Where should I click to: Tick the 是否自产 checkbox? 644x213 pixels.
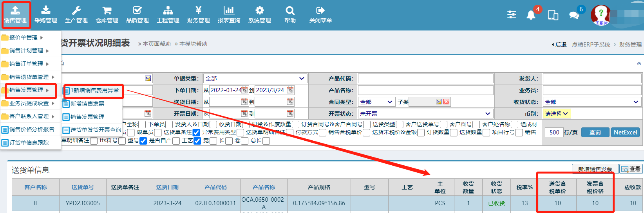[175, 141]
